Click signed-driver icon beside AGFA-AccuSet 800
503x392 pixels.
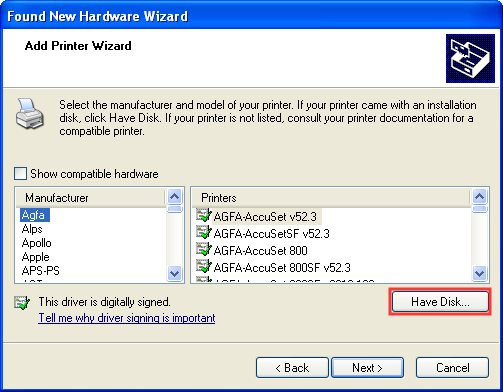pyautogui.click(x=204, y=249)
